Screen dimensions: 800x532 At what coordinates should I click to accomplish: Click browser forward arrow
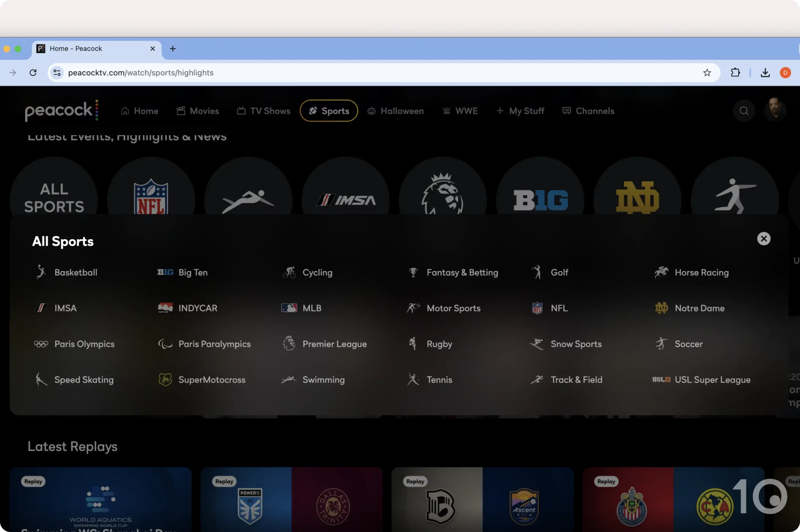pyautogui.click(x=12, y=73)
